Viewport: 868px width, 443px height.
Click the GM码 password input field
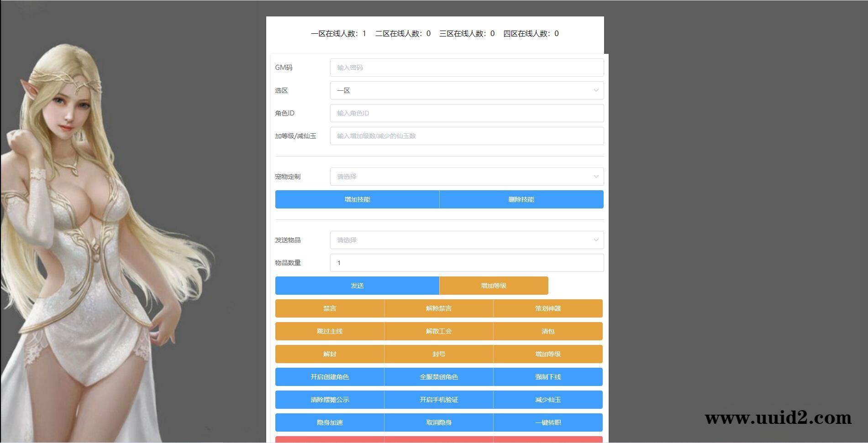[466, 67]
